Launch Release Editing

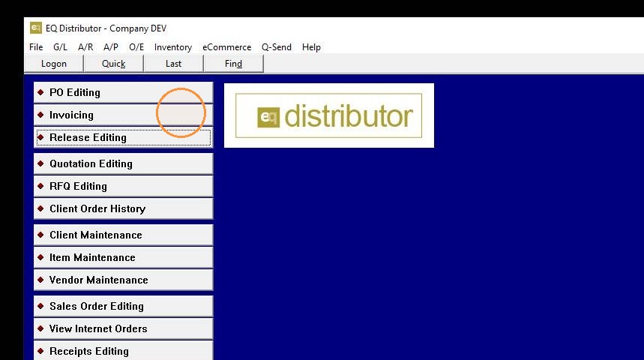click(x=124, y=137)
